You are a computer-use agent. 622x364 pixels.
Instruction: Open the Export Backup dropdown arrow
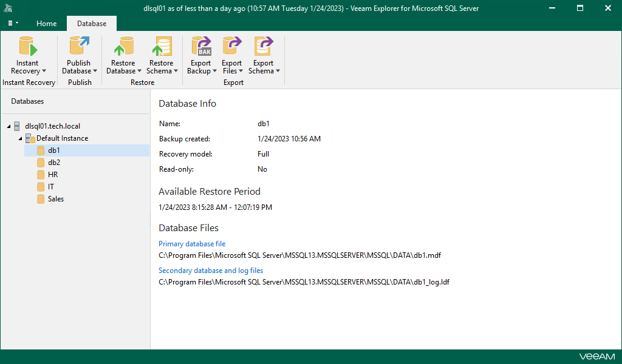pyautogui.click(x=214, y=71)
